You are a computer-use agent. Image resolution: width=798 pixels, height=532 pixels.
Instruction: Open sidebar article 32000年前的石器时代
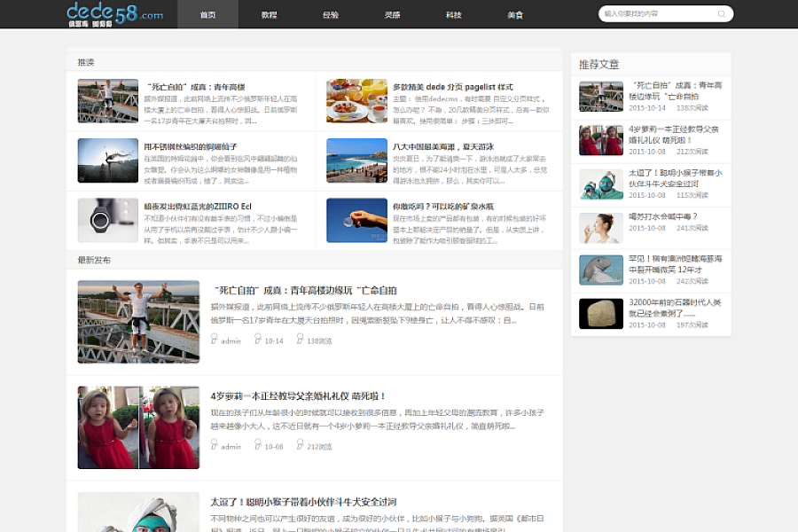pos(675,308)
